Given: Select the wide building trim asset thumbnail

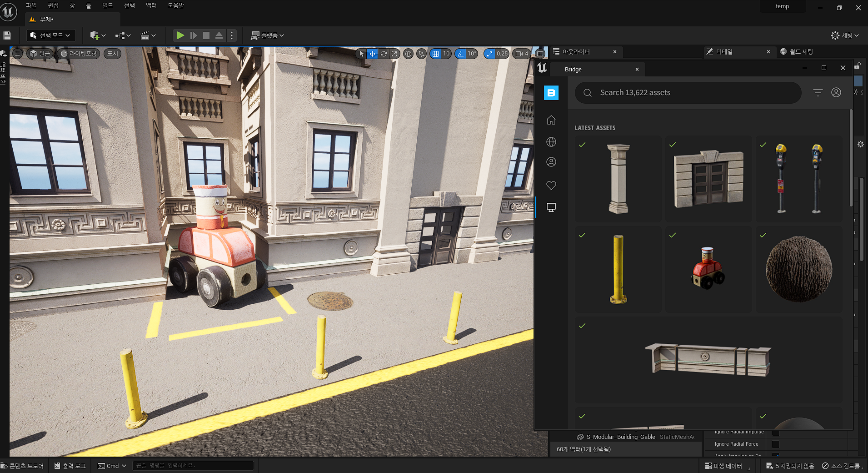Looking at the screenshot, I should (708, 360).
